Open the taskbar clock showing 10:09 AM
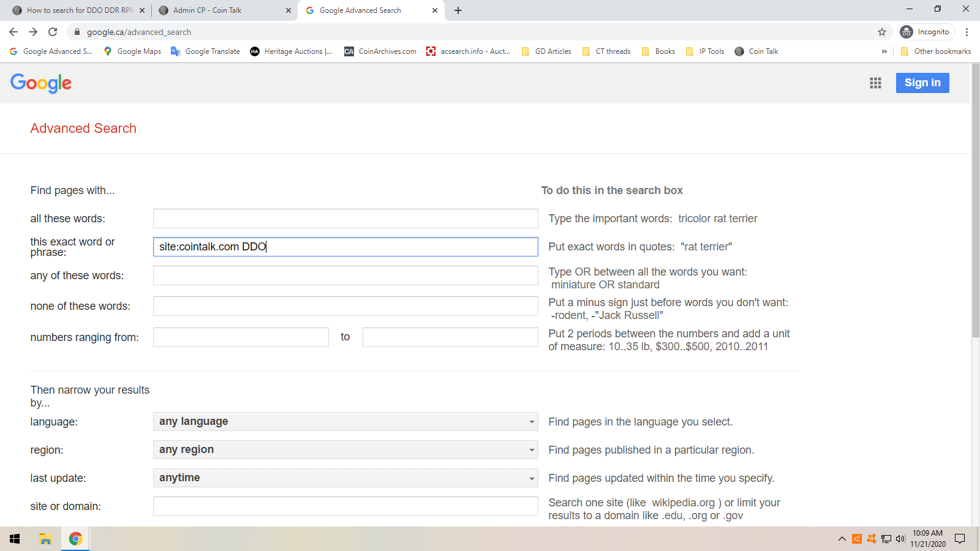Image resolution: width=980 pixels, height=551 pixels. pyautogui.click(x=928, y=539)
